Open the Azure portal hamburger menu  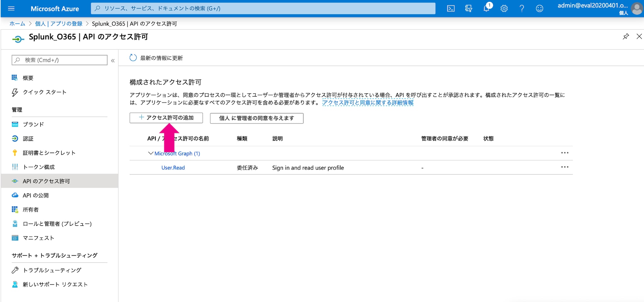(x=11, y=8)
